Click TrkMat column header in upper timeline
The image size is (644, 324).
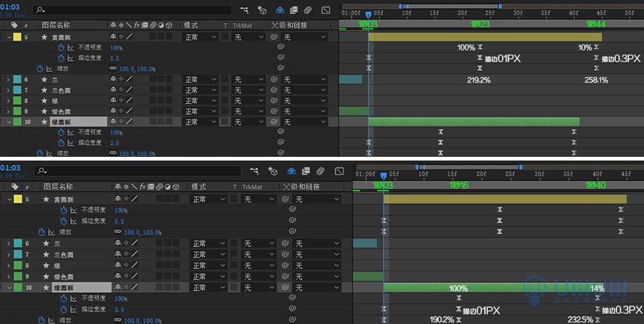point(242,25)
